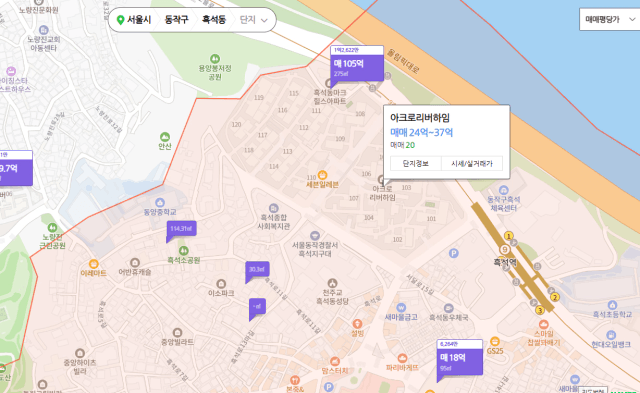
Task: Click 서울동작경찰서 흑석지구대 police icon
Action: click(x=315, y=235)
